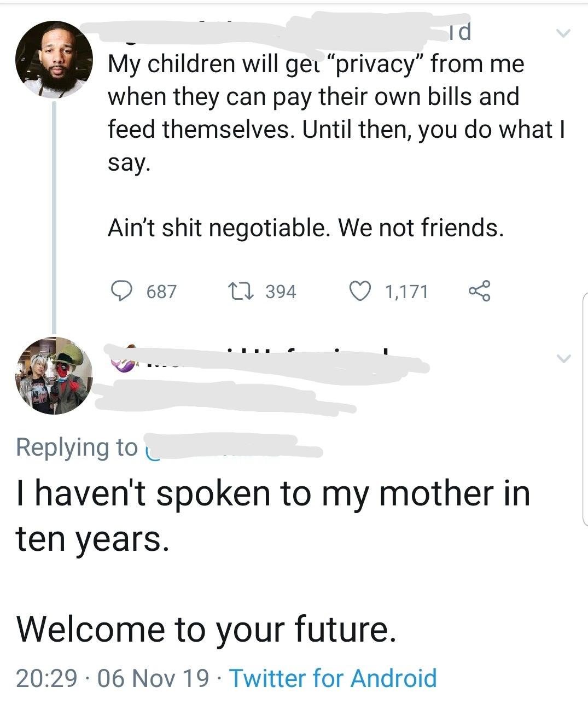The image size is (588, 710).
Task: Open the share icon on first tweet
Action: 479,291
